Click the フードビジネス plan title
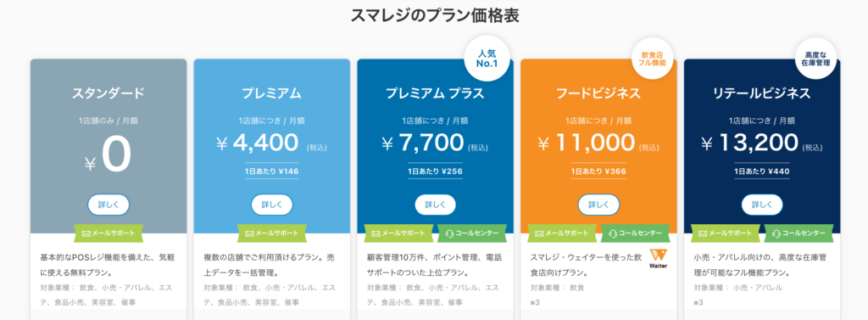Screen dimensions: 868x320 [598, 93]
